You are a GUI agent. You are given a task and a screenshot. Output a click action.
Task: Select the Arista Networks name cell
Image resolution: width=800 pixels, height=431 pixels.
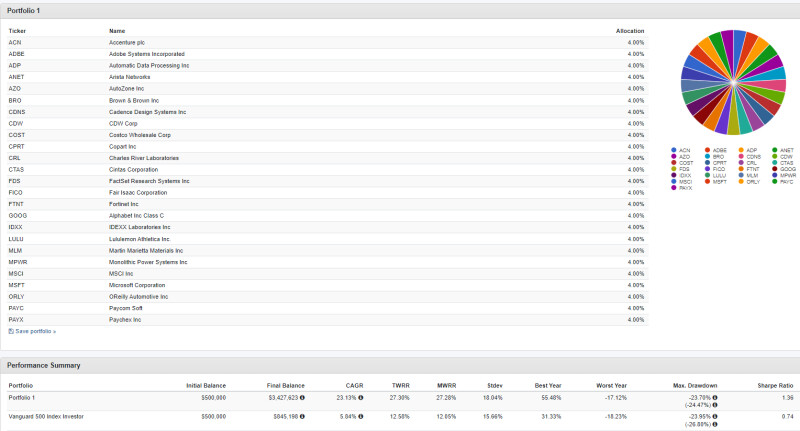(129, 77)
